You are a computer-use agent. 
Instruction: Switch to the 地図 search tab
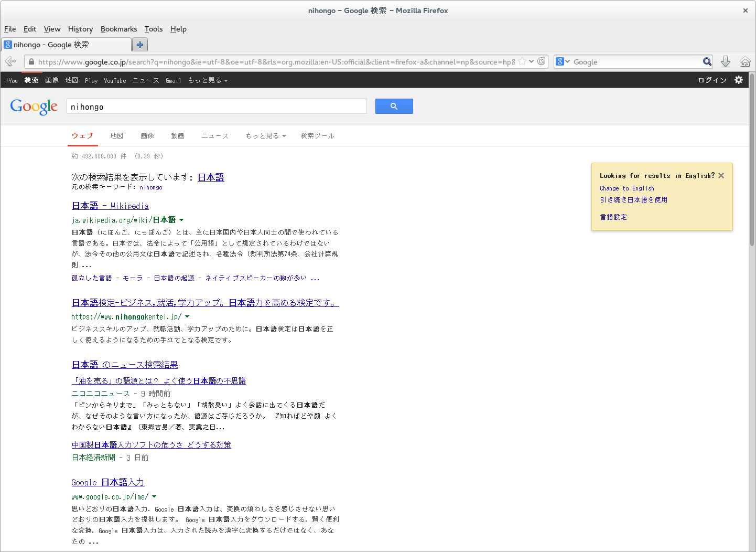[x=116, y=136]
